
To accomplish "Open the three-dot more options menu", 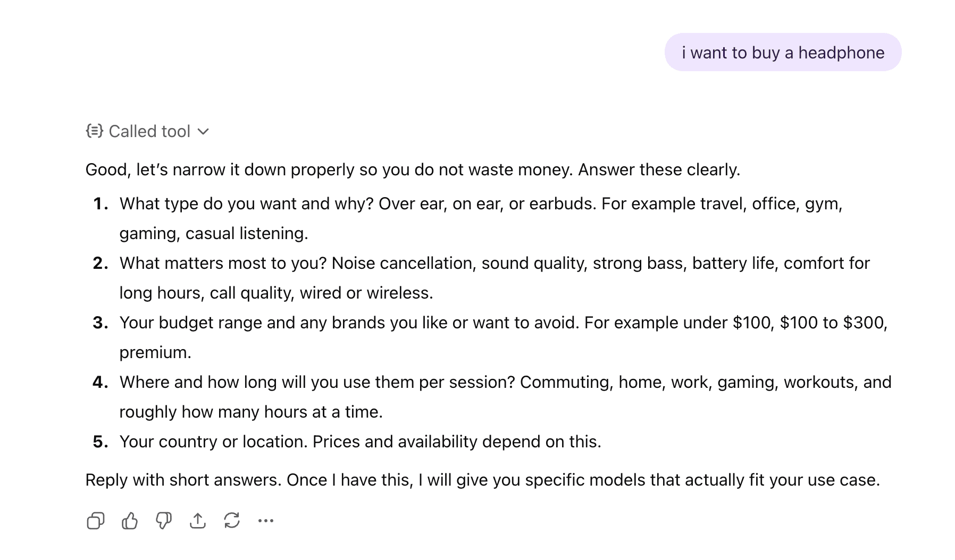I will [x=266, y=521].
